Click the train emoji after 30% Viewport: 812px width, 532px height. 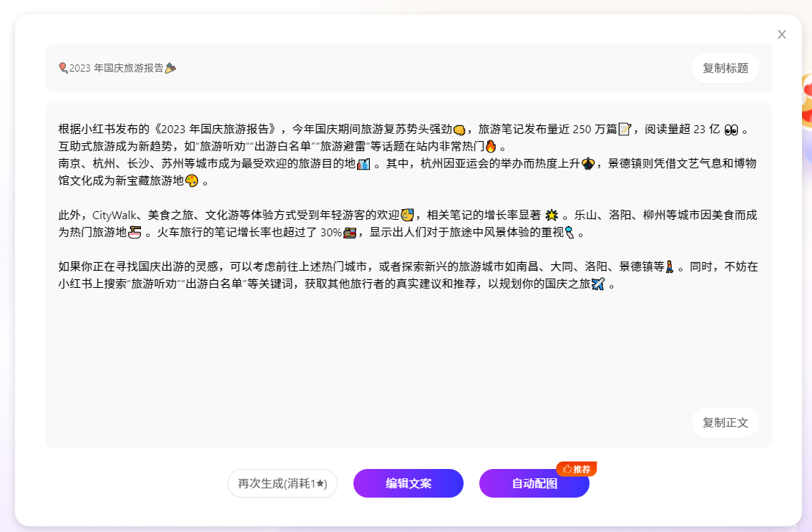point(350,233)
